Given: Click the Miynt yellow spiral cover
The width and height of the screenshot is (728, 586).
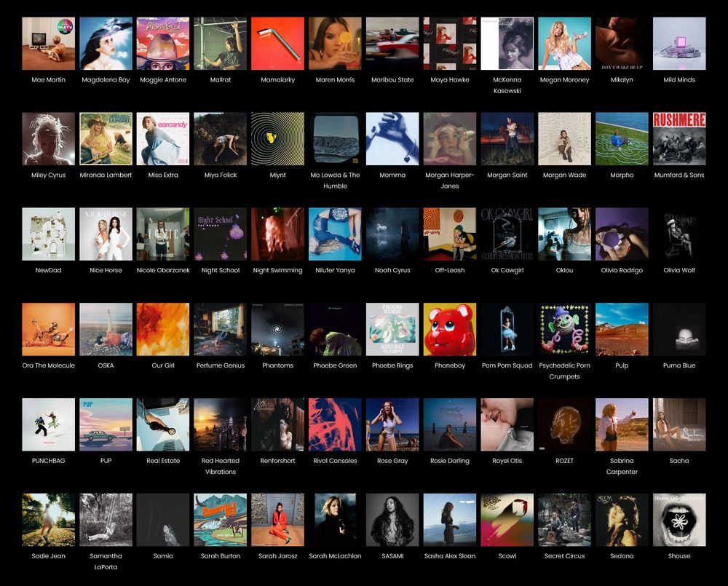Looking at the screenshot, I should (277, 139).
